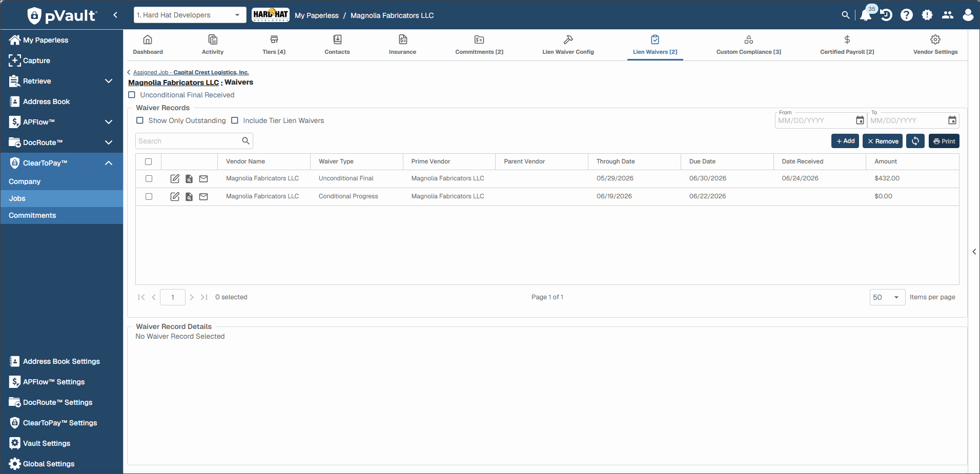Select all rows with header checkbox
Screen dimensions: 980x474
(x=149, y=161)
